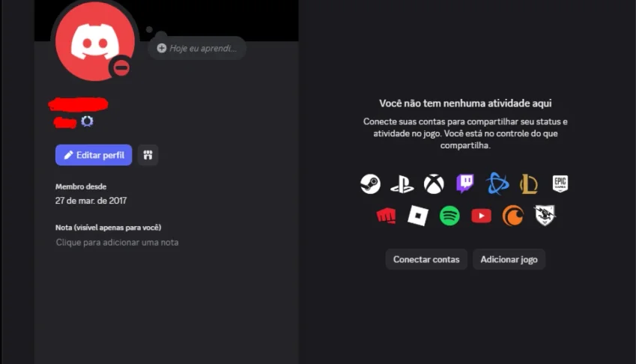Image resolution: width=636 pixels, height=364 pixels.
Task: Click 'Você não tem nenhuma atividade aqui' heading
Action: pos(465,103)
